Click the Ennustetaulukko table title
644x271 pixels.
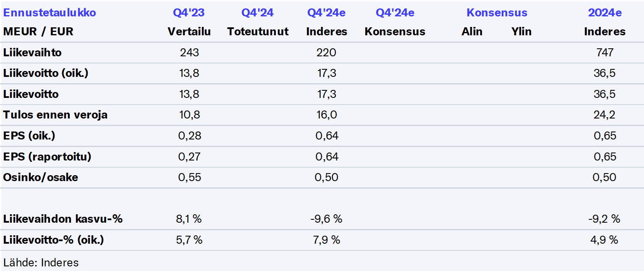(x=50, y=13)
